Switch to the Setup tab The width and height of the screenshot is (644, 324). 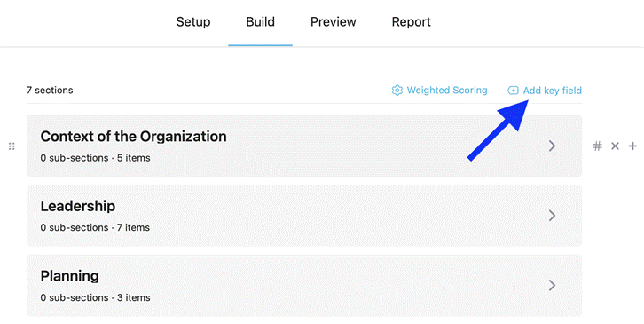pos(193,22)
